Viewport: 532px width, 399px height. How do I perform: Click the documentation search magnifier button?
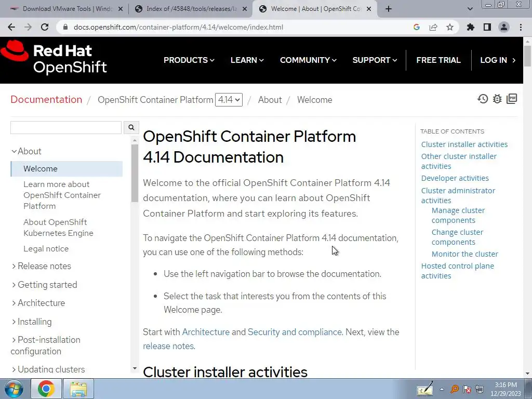point(131,128)
